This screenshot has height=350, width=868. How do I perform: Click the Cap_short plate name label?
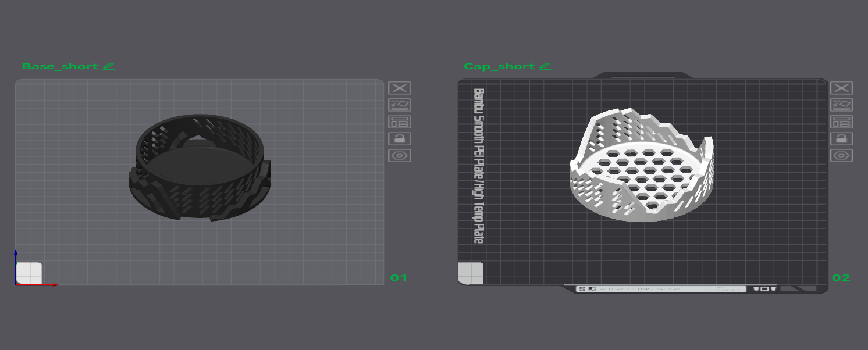[499, 66]
